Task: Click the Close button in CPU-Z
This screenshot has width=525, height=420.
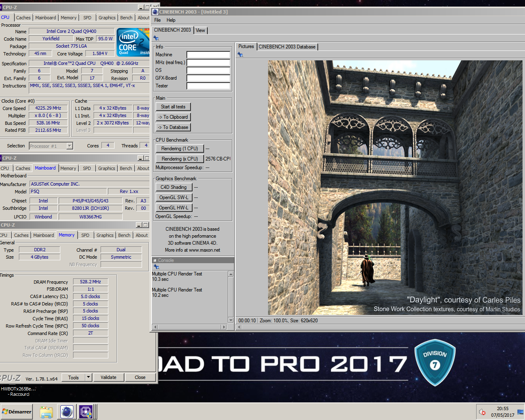Action: [x=140, y=377]
